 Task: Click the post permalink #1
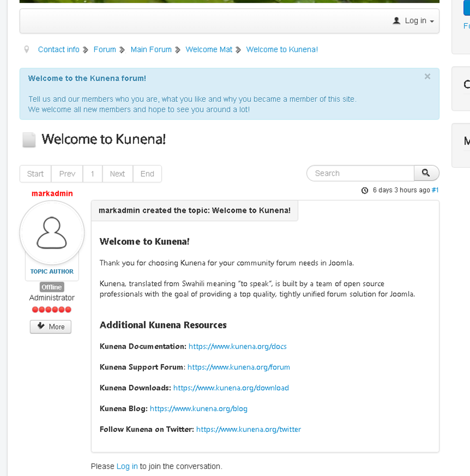click(x=435, y=190)
